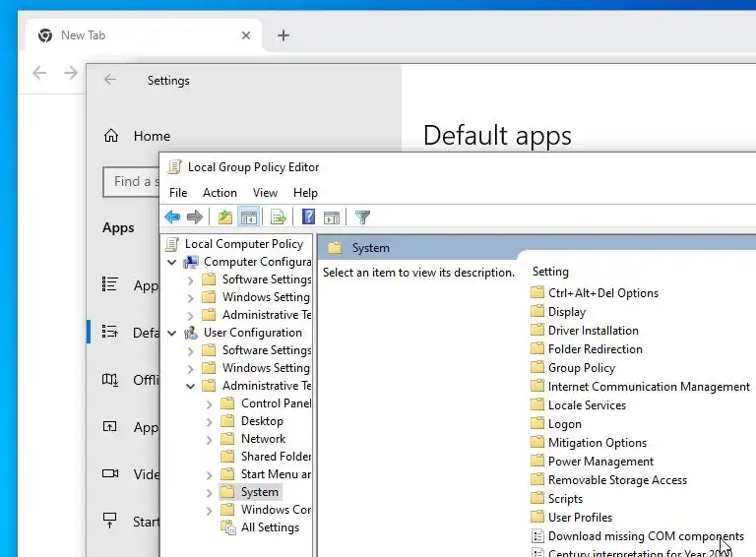The height and width of the screenshot is (557, 756).
Task: Open the Display settings folder
Action: click(x=558, y=312)
